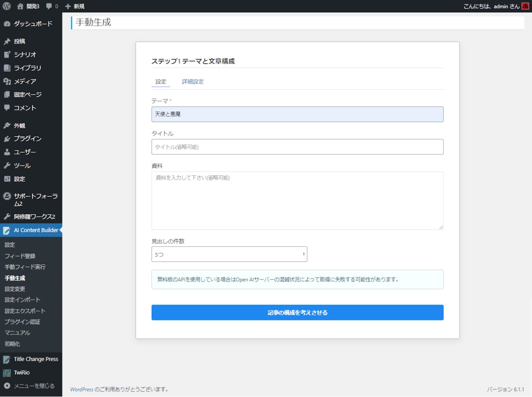Click the 見出しの件数 label

click(168, 241)
